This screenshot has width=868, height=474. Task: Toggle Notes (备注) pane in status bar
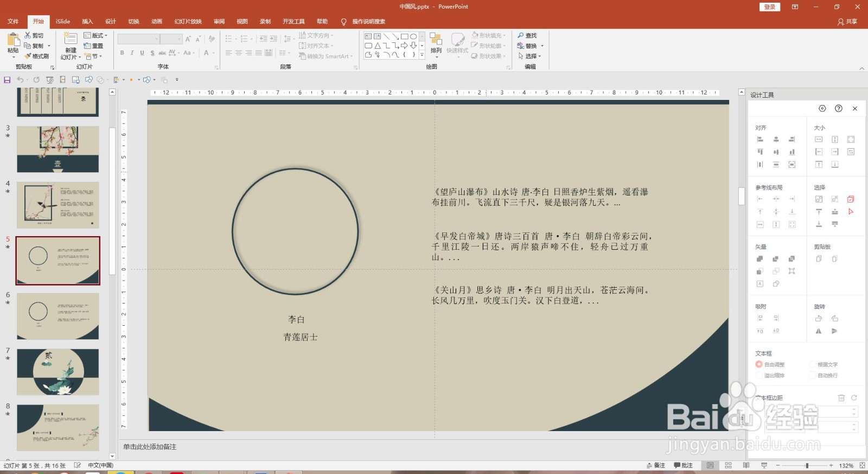tap(656, 465)
